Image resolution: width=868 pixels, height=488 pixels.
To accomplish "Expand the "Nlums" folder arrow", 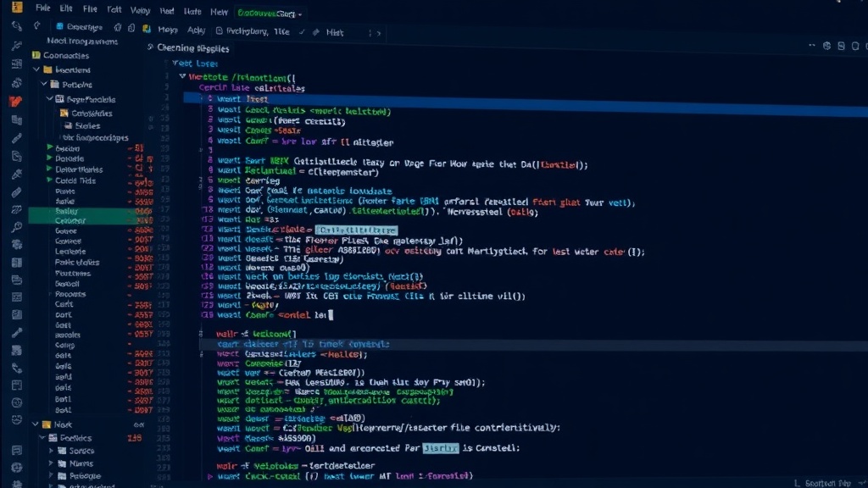I will click(x=50, y=463).
